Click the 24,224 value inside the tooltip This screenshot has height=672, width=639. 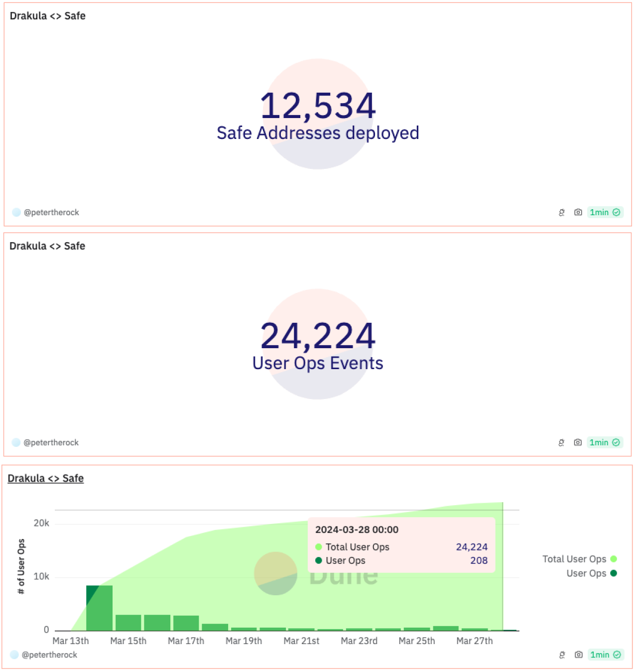pyautogui.click(x=472, y=547)
